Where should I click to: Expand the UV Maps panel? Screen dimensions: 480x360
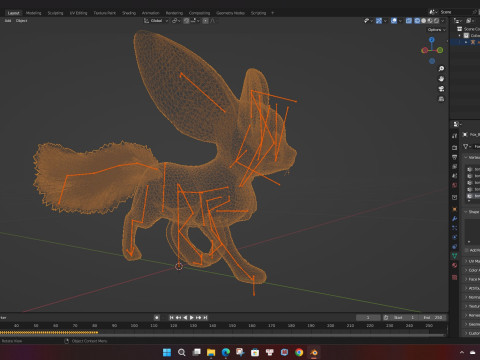466,261
